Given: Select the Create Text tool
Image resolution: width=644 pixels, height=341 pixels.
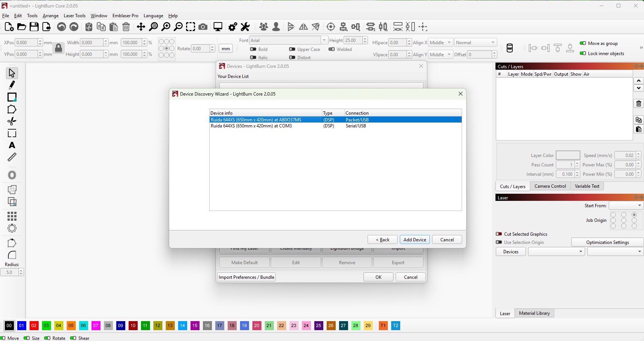Looking at the screenshot, I should pos(12,145).
